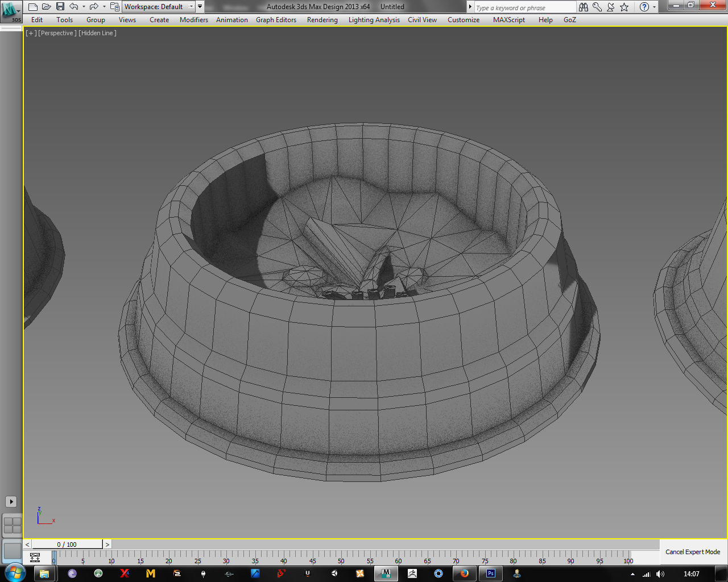Undo the last action using the Undo arrow

pyautogui.click(x=74, y=7)
